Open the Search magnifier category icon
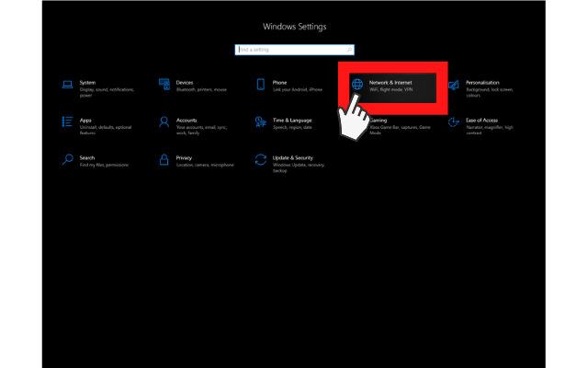The height and width of the screenshot is (368, 588). 67,159
